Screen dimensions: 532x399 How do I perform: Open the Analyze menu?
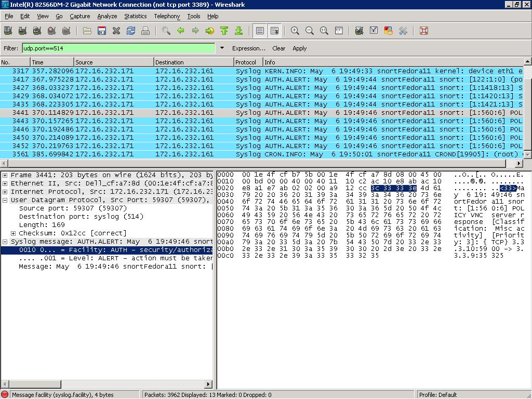[x=107, y=16]
